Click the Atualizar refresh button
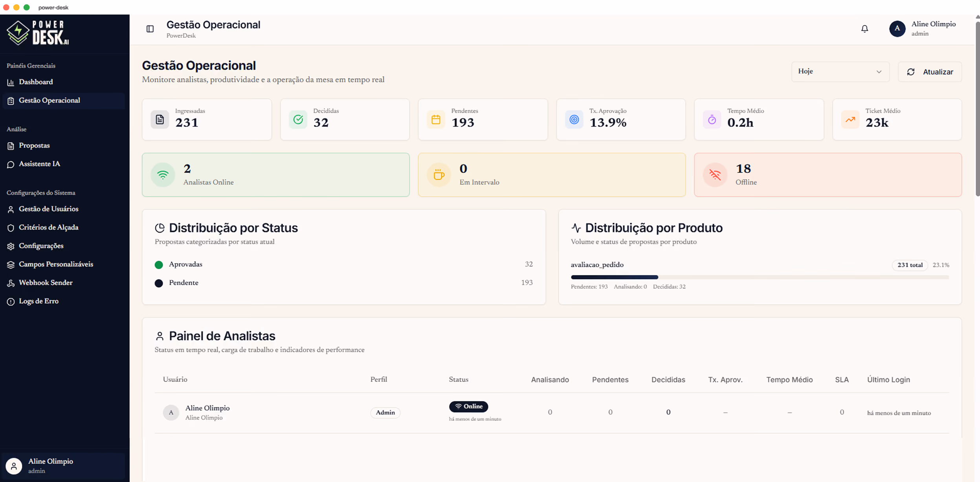 coord(930,71)
